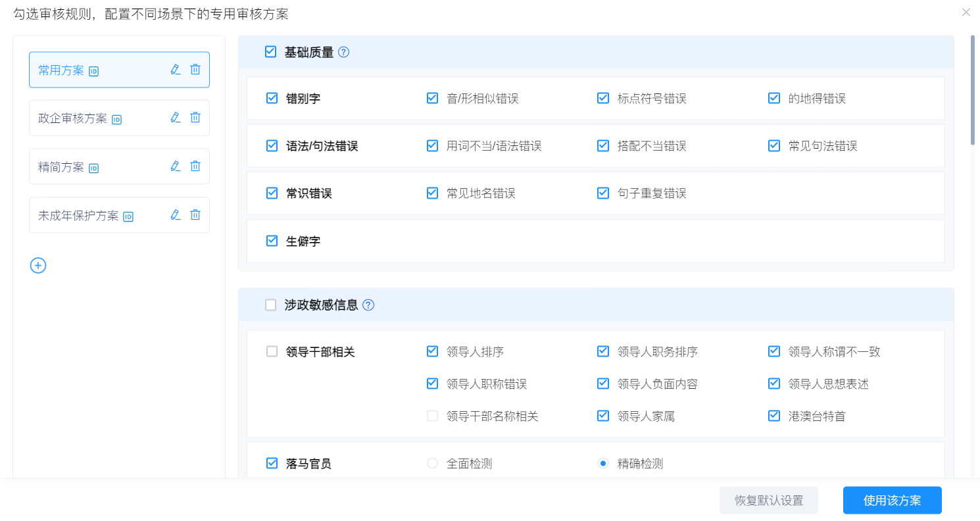Toggle the 错别字 checkbox
This screenshot has width=980, height=521.
tap(272, 98)
